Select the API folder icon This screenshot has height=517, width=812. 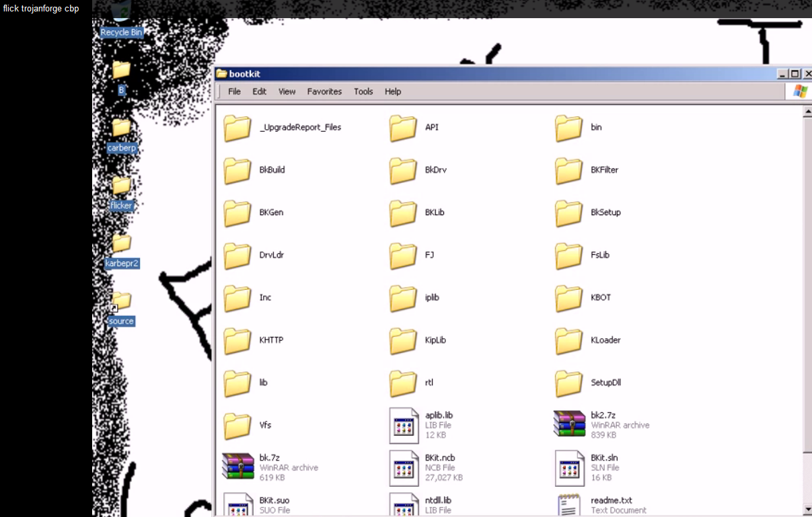403,128
